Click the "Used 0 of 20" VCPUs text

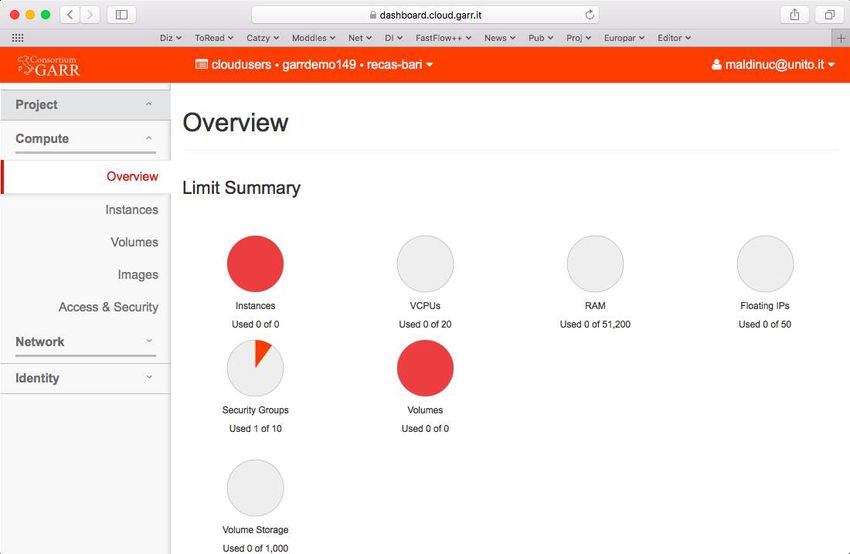point(425,324)
